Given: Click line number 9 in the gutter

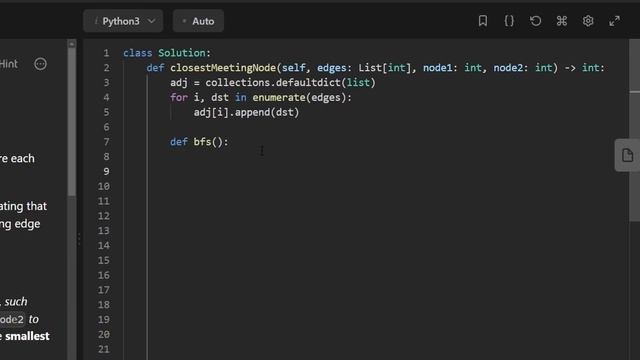Looking at the screenshot, I should 106,171.
